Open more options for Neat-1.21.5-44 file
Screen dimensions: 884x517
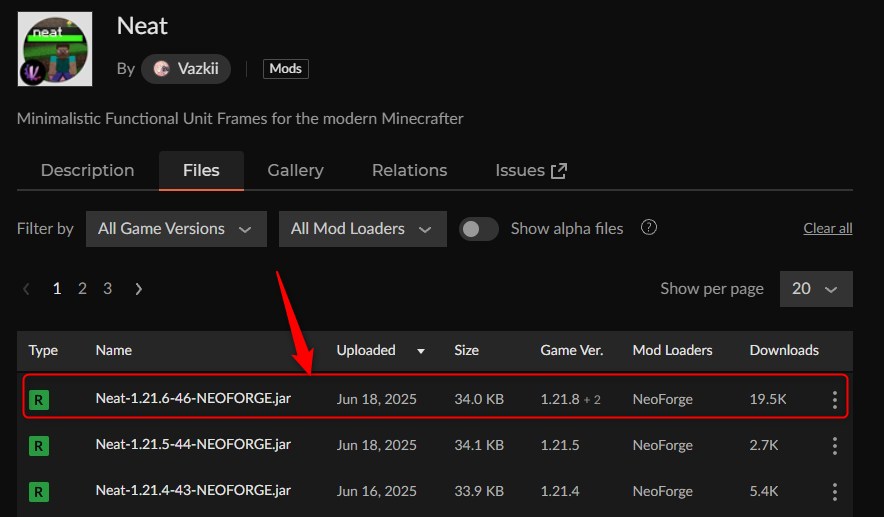[x=835, y=446]
